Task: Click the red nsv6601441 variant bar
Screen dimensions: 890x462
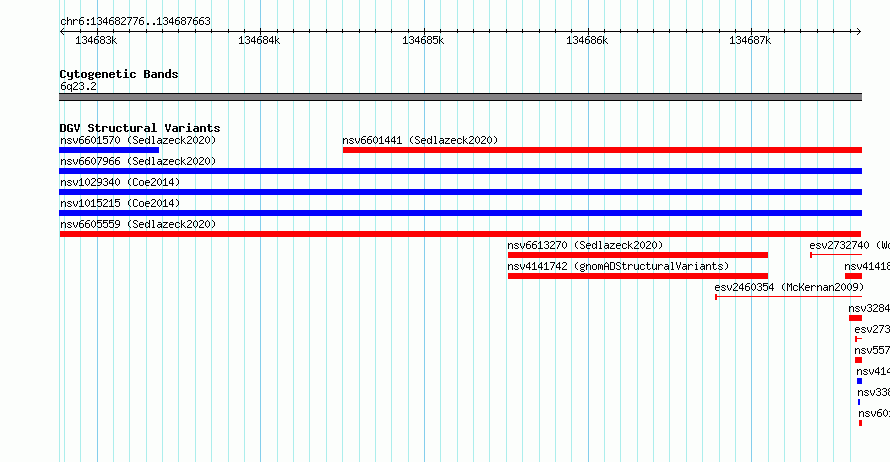Action: (602, 150)
